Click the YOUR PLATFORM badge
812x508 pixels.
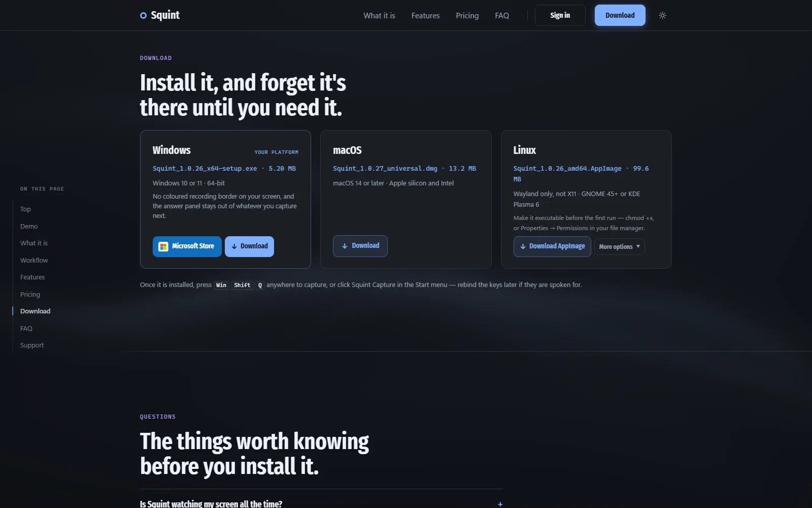(x=276, y=152)
